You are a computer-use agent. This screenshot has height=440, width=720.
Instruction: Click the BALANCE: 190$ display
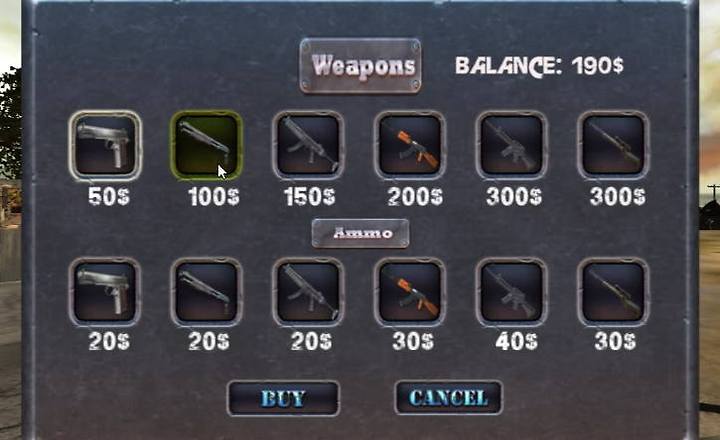[540, 66]
